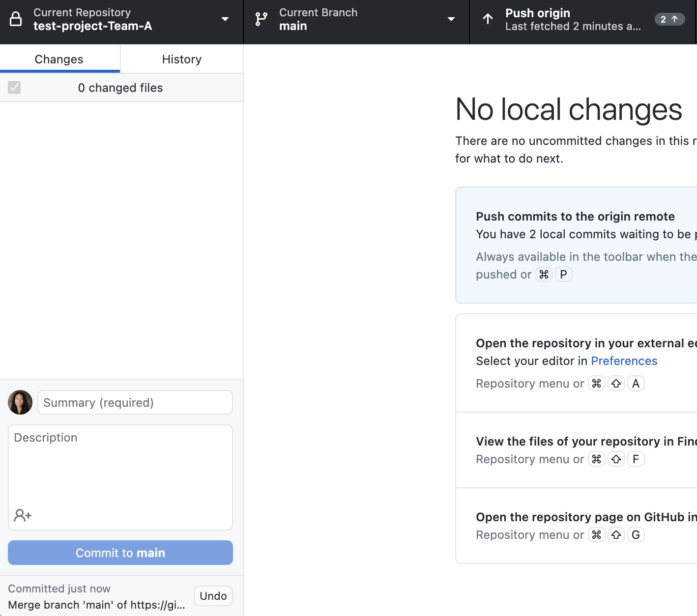697x616 pixels.
Task: Click the user avatar beside summary
Action: (20, 402)
